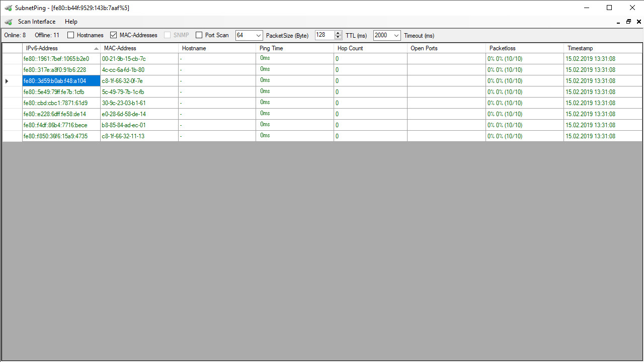Enable the Hostnames checkbox
Screen dimensions: 644x362
(x=71, y=35)
